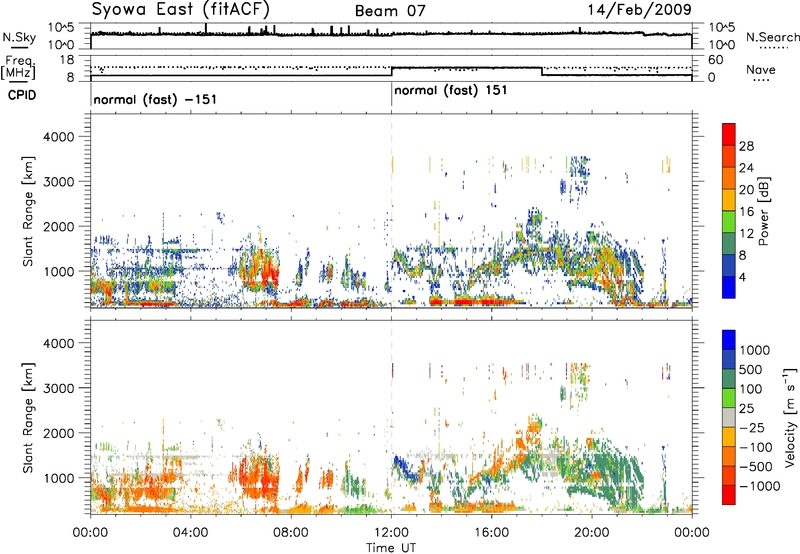Click the '60' tick on the Nave axis
The width and height of the screenshot is (800, 554).
point(715,60)
